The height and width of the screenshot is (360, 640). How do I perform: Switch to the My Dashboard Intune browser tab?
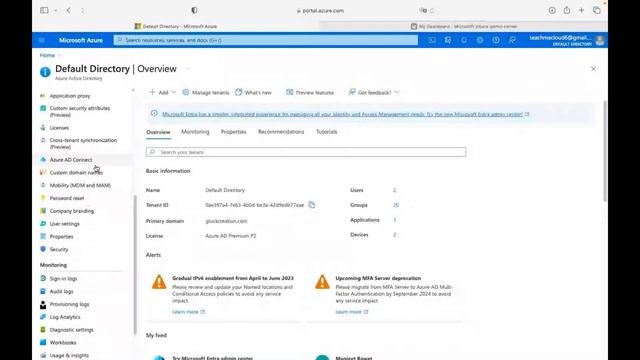[x=463, y=26]
